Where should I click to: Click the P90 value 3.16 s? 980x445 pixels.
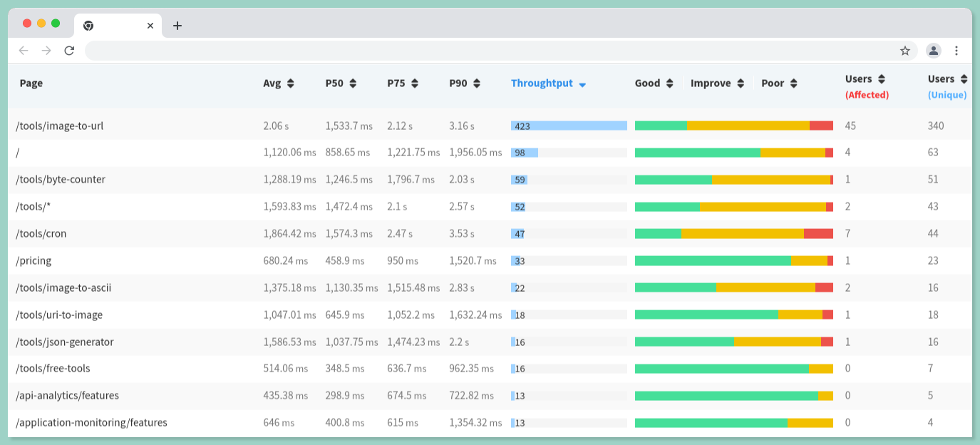tap(462, 126)
